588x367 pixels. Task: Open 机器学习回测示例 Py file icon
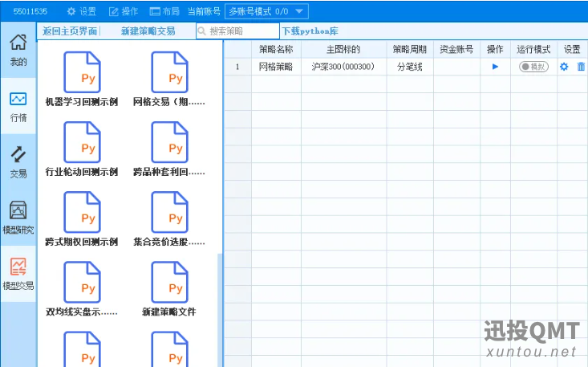[82, 72]
